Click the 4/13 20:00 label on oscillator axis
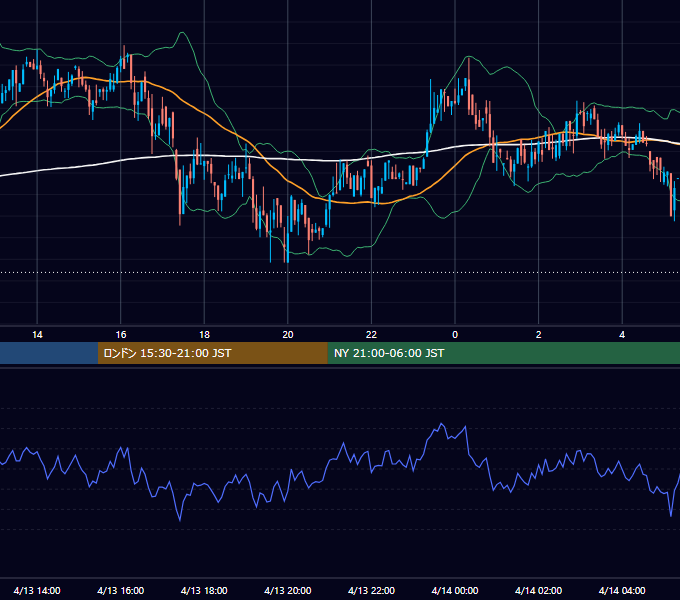680x600 pixels. (x=288, y=590)
